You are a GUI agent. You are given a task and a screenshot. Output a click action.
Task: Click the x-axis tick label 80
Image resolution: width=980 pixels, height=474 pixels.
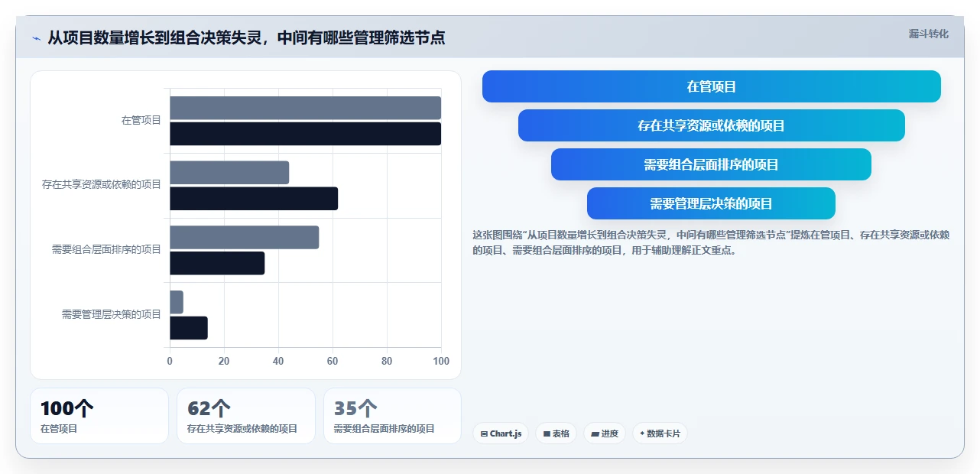[387, 361]
